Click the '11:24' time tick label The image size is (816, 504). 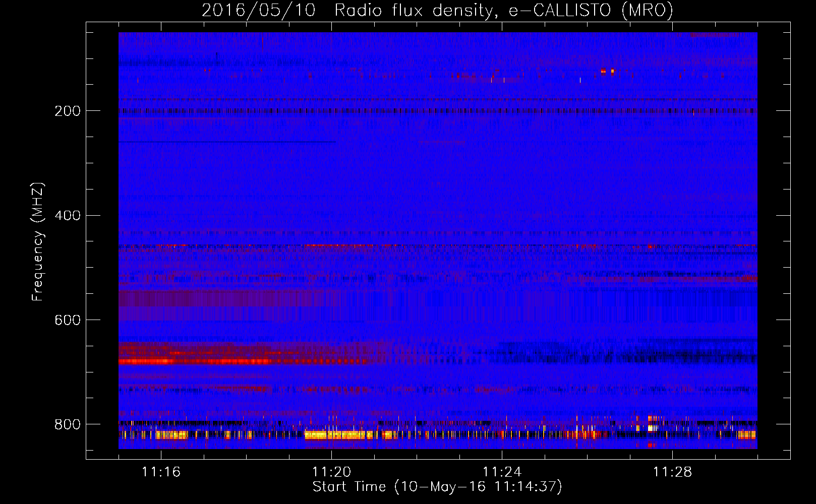502,472
